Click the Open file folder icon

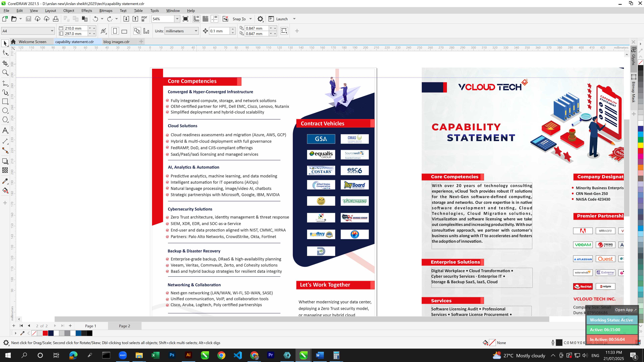pyautogui.click(x=14, y=19)
